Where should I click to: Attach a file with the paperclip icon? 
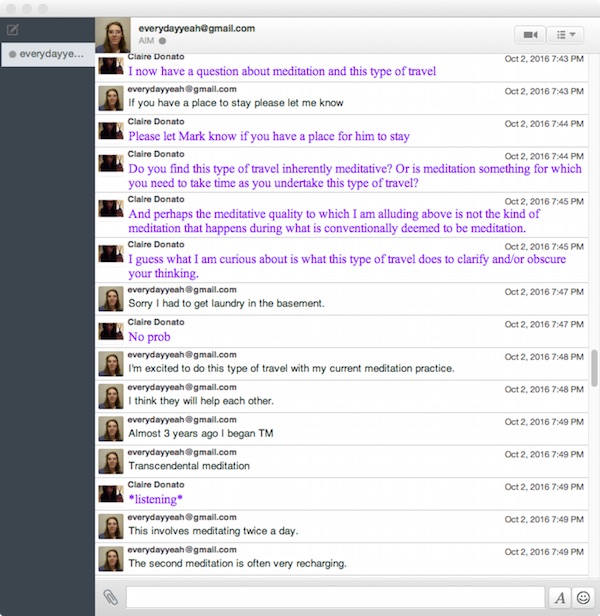tap(110, 598)
